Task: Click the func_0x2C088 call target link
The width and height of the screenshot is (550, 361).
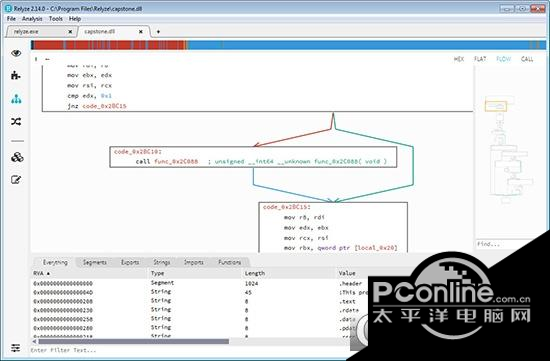Action: (x=176, y=161)
